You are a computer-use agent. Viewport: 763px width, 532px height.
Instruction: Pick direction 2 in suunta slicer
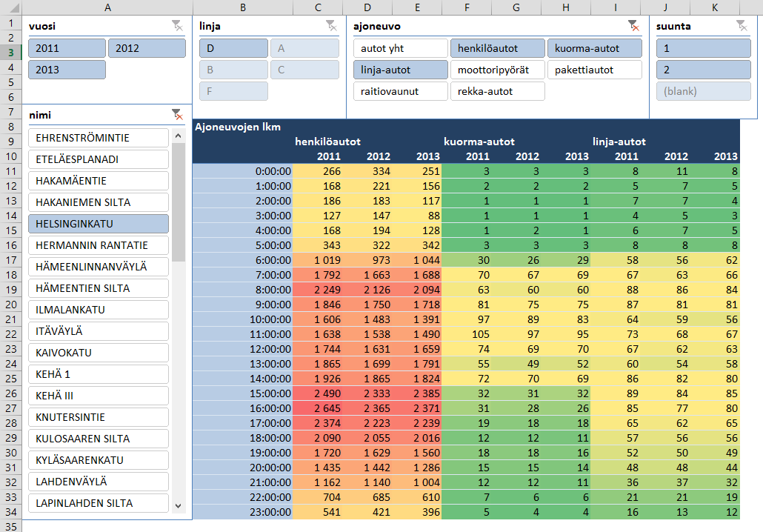pyautogui.click(x=703, y=70)
